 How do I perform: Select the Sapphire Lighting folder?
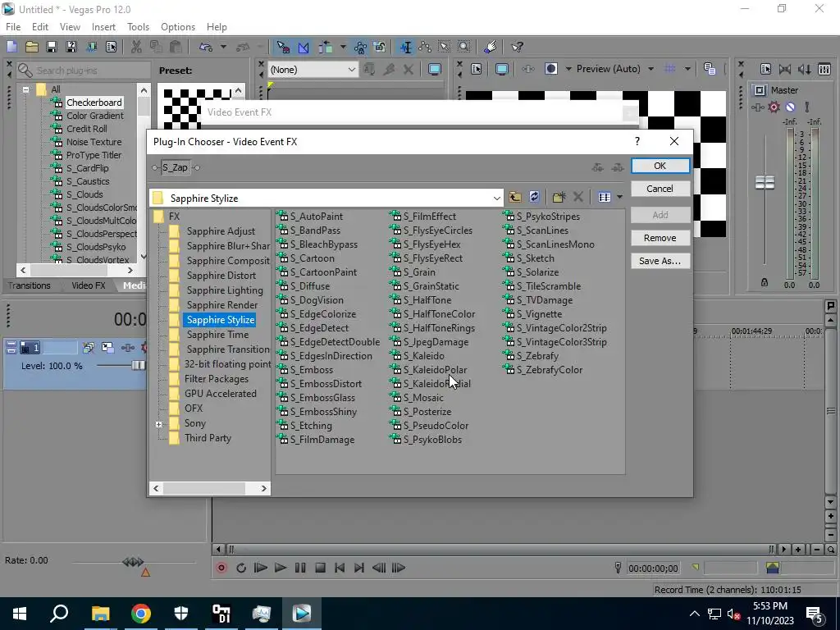tap(225, 290)
